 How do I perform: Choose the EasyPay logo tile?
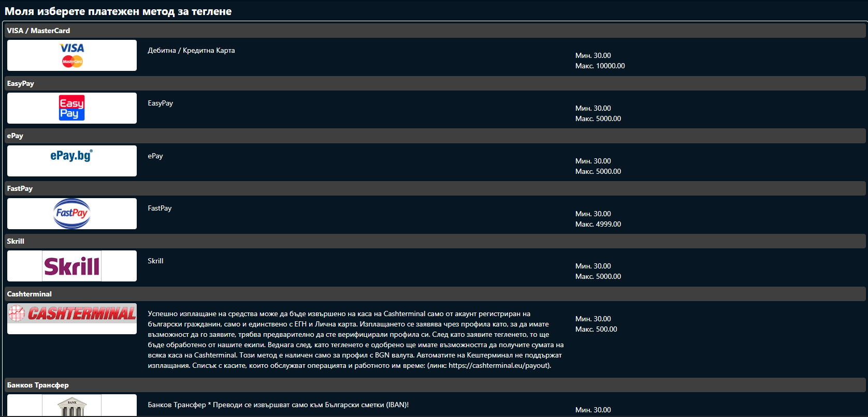point(72,108)
